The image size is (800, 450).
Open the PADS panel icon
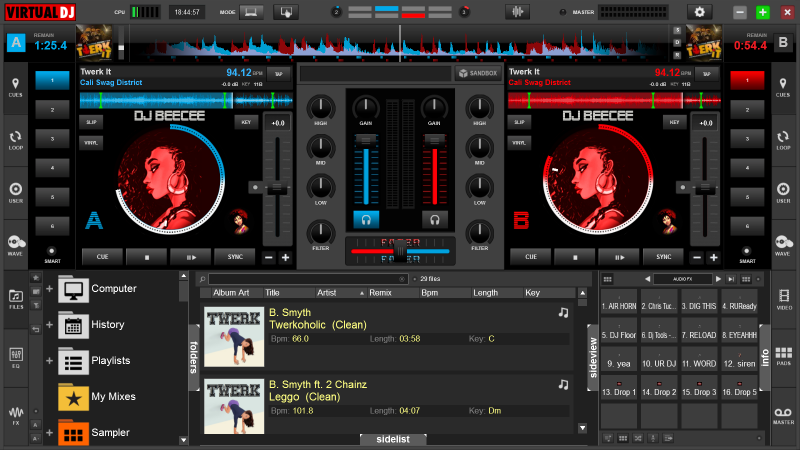tap(784, 356)
